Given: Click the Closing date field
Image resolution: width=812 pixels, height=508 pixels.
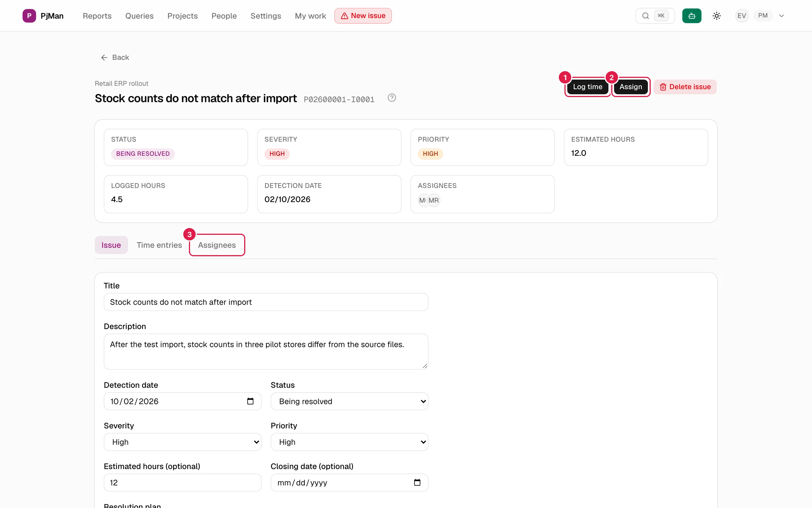Looking at the screenshot, I should pos(349,483).
